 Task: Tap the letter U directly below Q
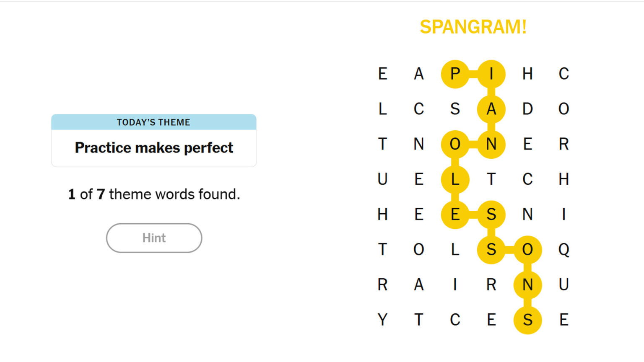[x=563, y=285]
